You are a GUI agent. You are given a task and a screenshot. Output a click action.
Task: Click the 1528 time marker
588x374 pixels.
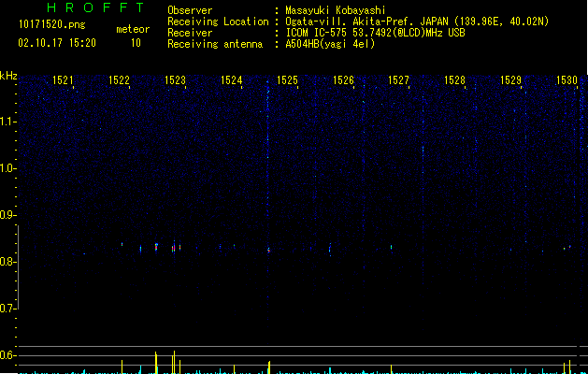coord(454,80)
